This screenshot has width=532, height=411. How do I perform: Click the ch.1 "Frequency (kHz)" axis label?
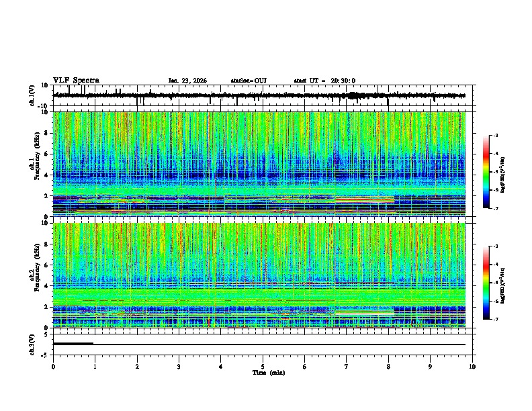click(x=36, y=156)
